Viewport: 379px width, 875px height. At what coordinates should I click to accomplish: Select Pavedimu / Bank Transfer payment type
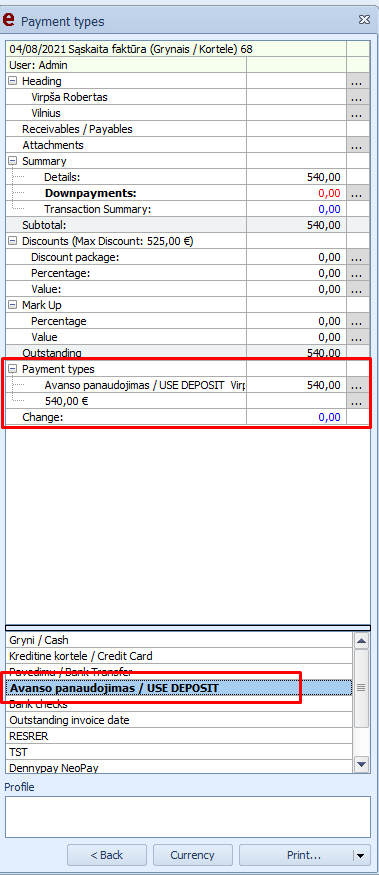click(x=179, y=672)
